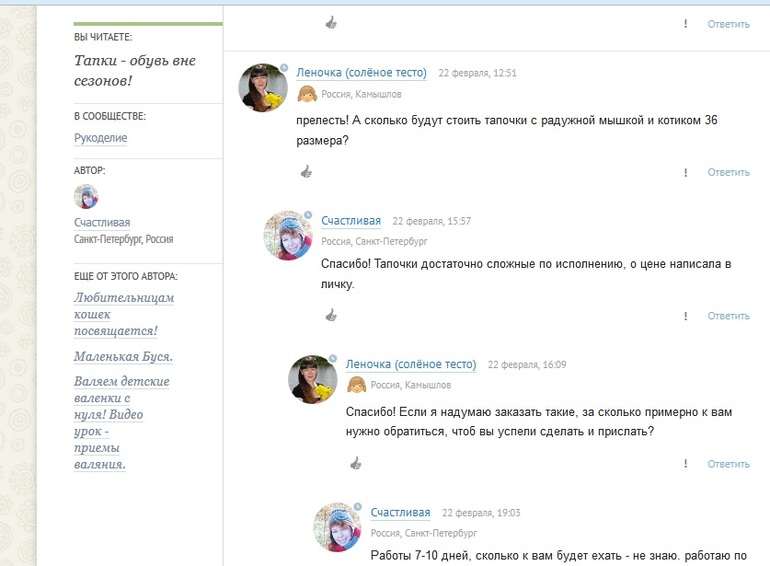
Task: Open article Любительницам кошек посвящается!
Action: point(124,314)
